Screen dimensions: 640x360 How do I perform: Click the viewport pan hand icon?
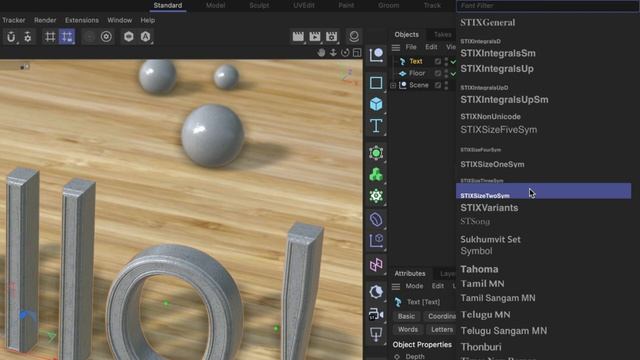pos(321,53)
